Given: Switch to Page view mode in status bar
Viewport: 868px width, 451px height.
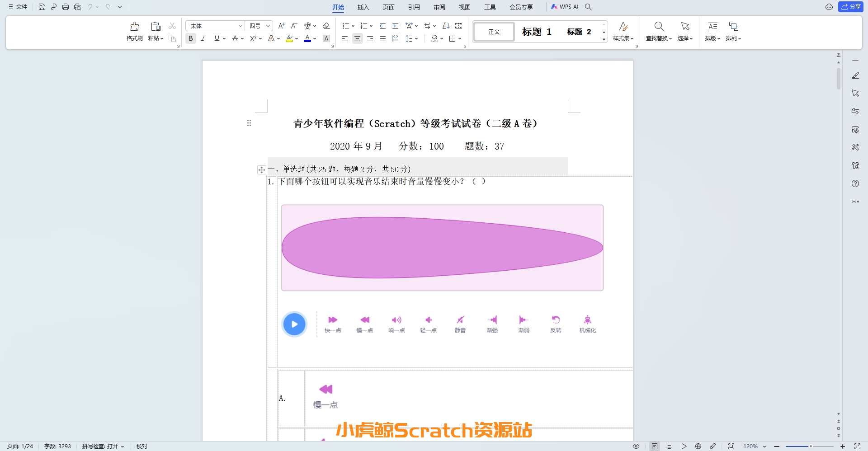Looking at the screenshot, I should pyautogui.click(x=655, y=446).
